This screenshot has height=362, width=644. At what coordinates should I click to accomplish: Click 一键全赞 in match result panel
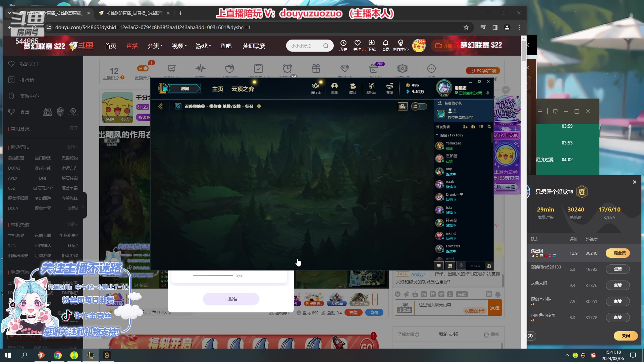[618, 253]
